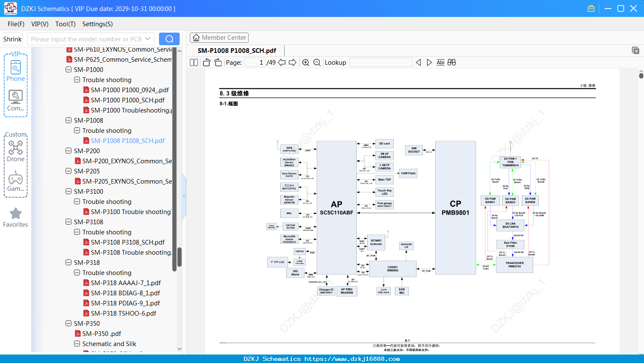Collapse the SM-P3100 tree node
This screenshot has height=363, width=644.
(69, 191)
